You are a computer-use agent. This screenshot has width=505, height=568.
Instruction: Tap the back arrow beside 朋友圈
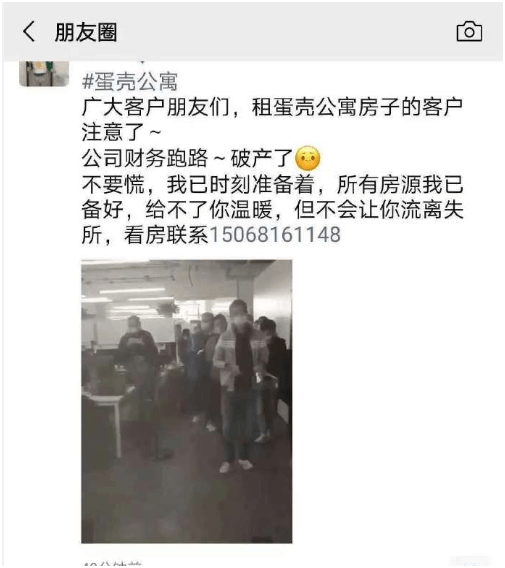[x=29, y=31]
